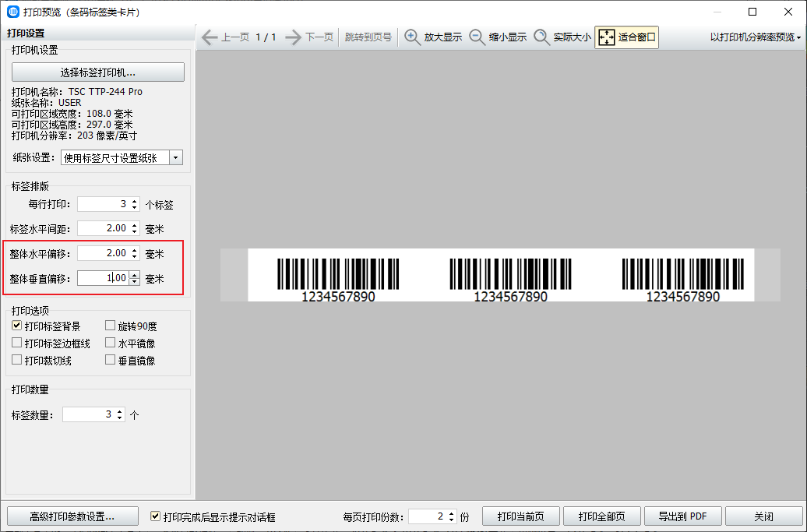Click the first barcode label preview

point(338,280)
